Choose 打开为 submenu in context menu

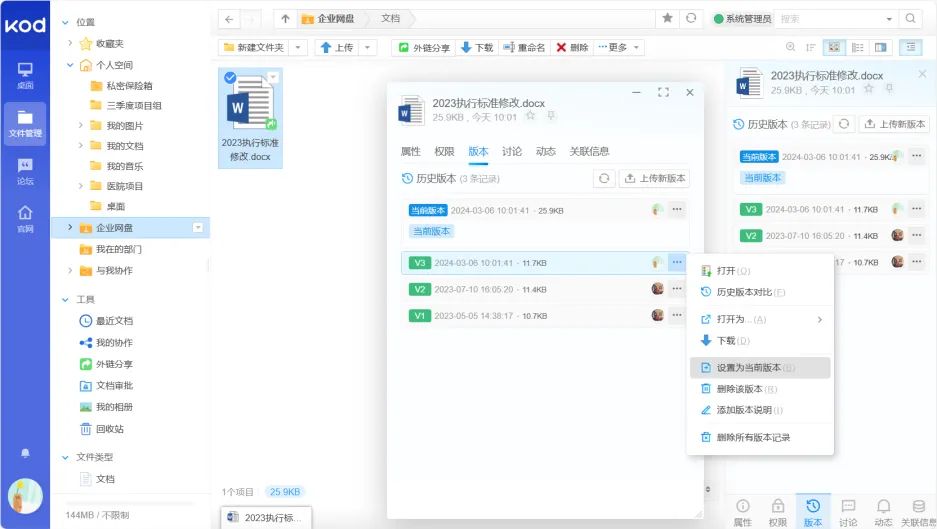[x=760, y=319]
